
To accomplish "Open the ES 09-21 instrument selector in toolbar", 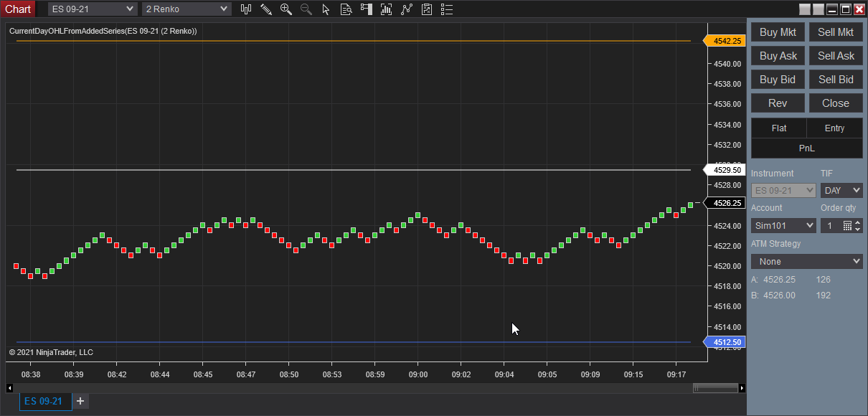I will pos(93,9).
